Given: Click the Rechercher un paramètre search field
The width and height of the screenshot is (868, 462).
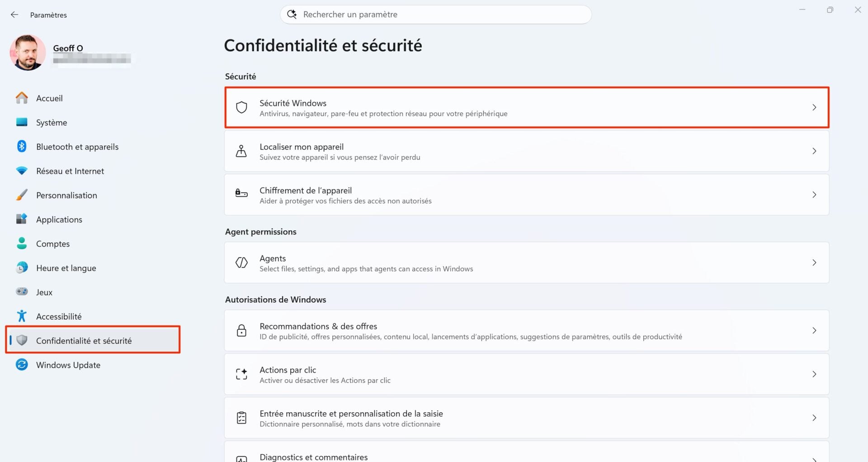Looking at the screenshot, I should pos(435,14).
